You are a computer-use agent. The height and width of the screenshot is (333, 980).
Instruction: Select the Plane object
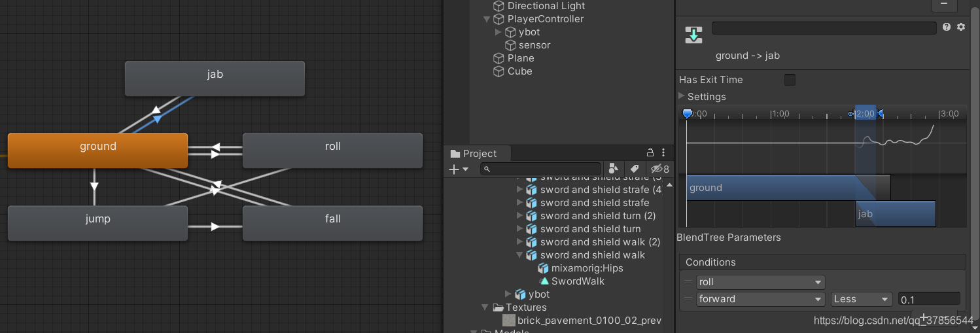click(x=521, y=58)
